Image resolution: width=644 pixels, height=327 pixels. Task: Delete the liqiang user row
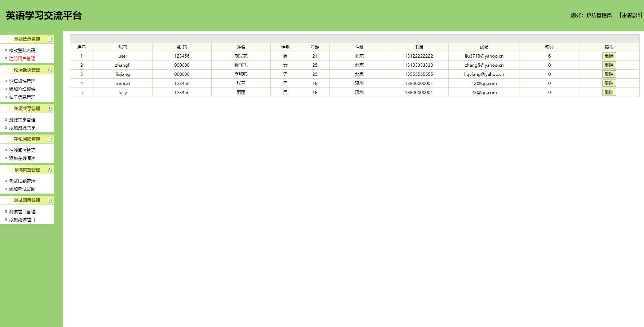point(609,74)
